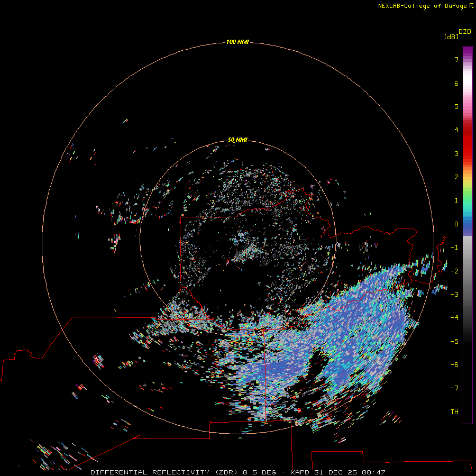Image resolution: width=476 pixels, height=476 pixels.
Task: Click the DZD legend title
Action: (x=465, y=32)
